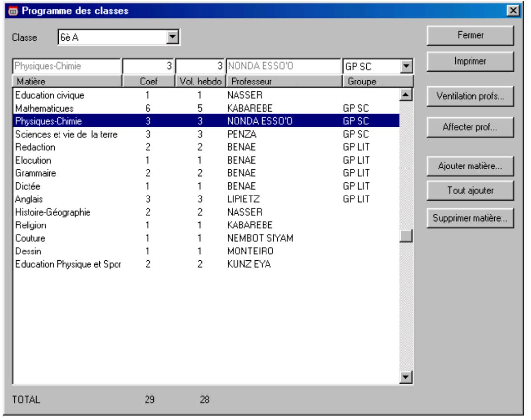Click Ajouter matière button

click(470, 167)
